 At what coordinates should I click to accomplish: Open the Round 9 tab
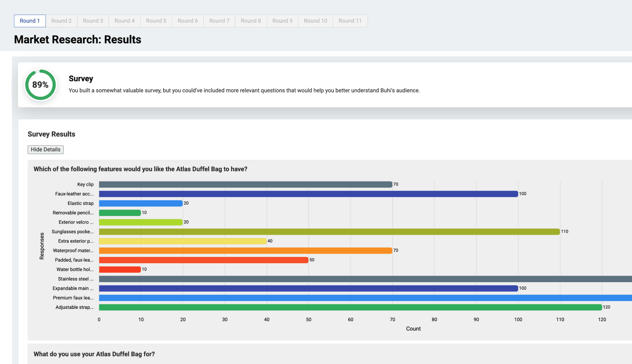click(x=282, y=21)
